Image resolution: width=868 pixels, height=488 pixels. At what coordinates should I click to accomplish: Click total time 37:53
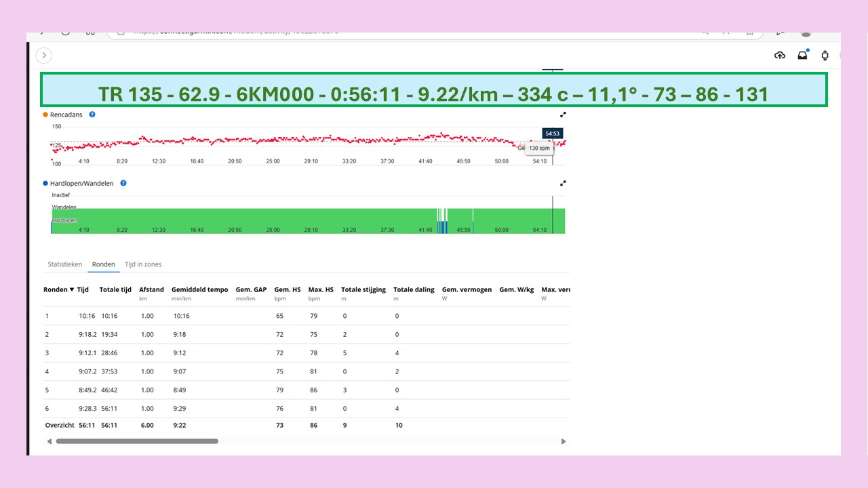pos(110,371)
